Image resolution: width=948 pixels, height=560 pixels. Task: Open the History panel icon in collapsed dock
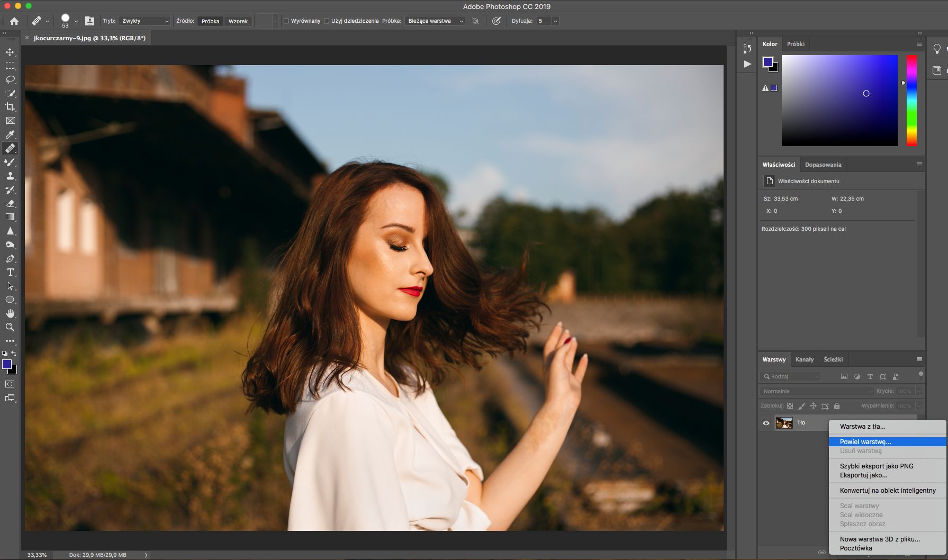[747, 49]
